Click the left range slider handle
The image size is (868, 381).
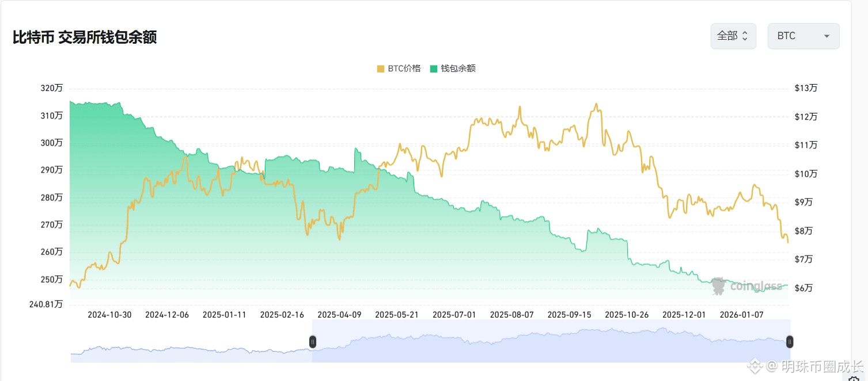click(x=313, y=342)
